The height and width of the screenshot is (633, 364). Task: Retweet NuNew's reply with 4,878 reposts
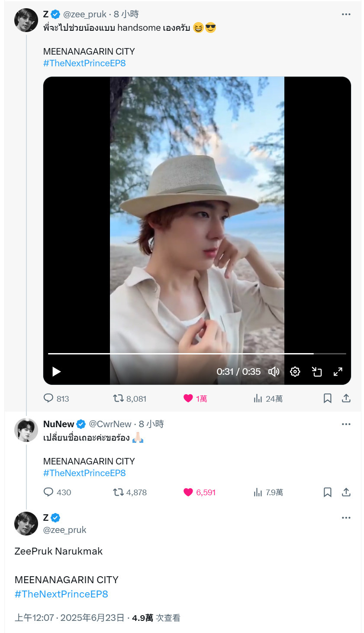coord(129,492)
